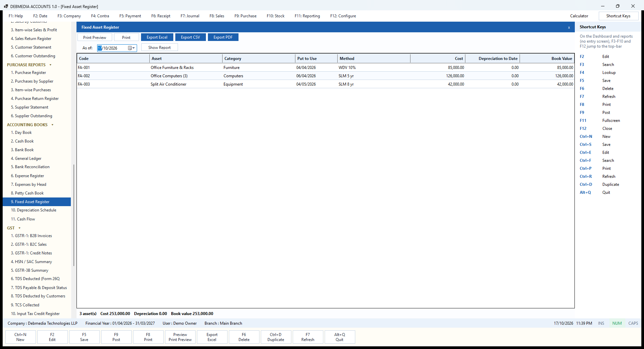The height and width of the screenshot is (349, 644).
Task: Open the F1: Help menu
Action: click(x=16, y=16)
